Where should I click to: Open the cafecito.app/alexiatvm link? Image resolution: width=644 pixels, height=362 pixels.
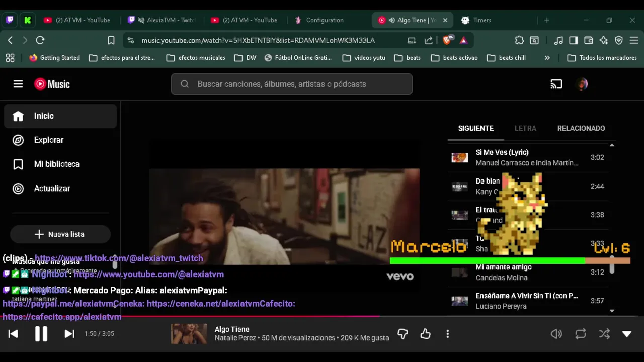pos(62,317)
